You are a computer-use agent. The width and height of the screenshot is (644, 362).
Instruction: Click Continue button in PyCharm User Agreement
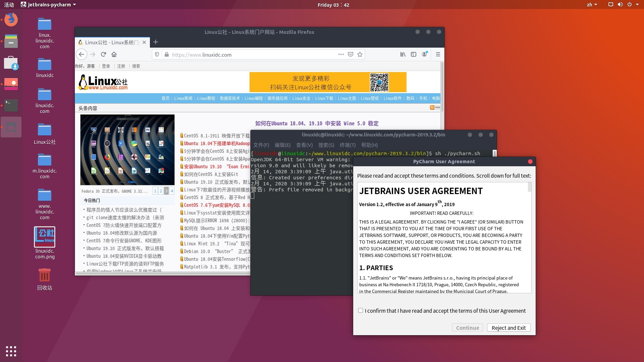coord(468,327)
